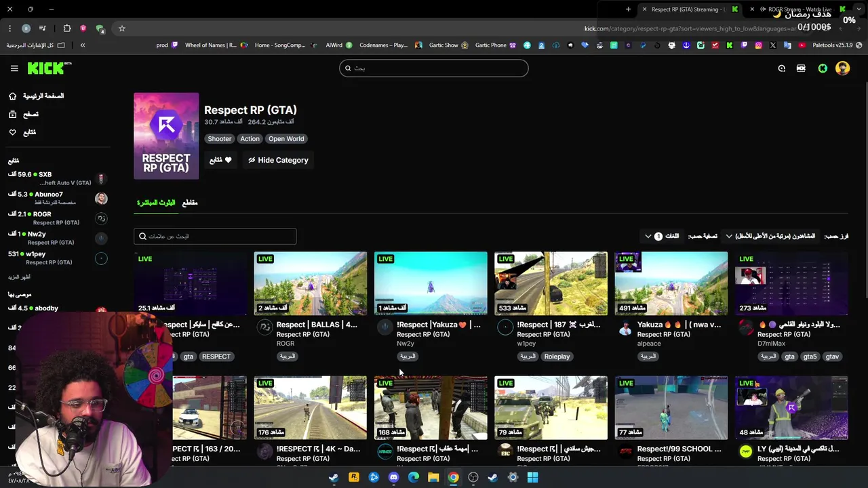The width and height of the screenshot is (868, 488).
Task: Switch to the live streams tab
Action: (156, 203)
